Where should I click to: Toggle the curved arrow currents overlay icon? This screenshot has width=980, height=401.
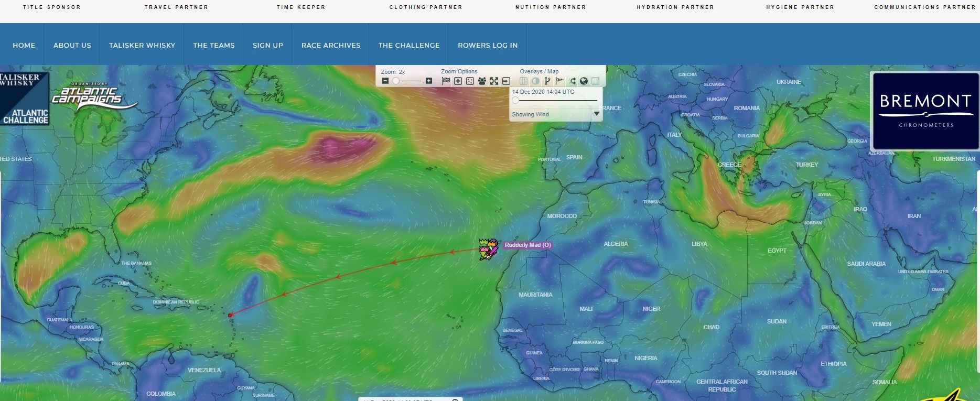pos(572,81)
